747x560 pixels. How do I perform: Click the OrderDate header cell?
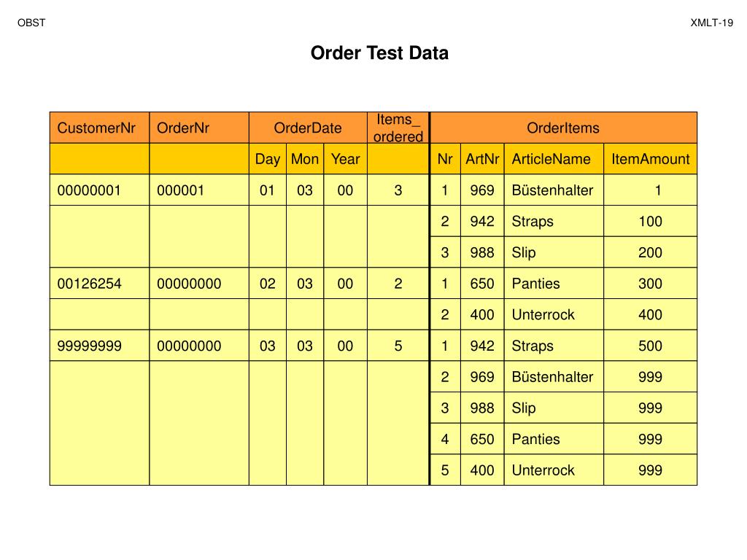(x=308, y=128)
